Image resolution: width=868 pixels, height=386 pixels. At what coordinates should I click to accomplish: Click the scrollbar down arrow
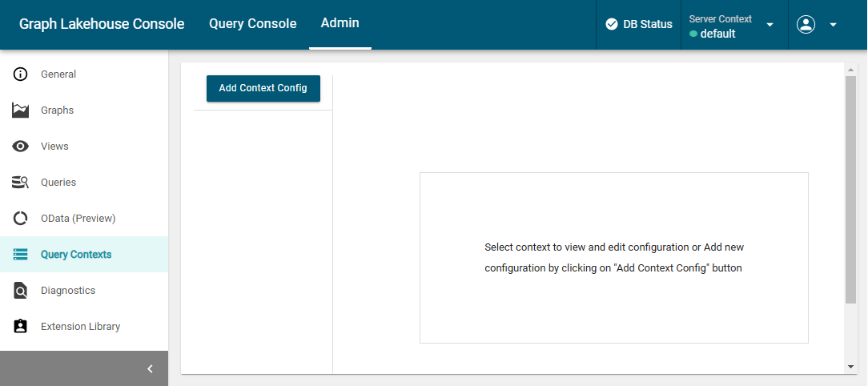tap(850, 366)
